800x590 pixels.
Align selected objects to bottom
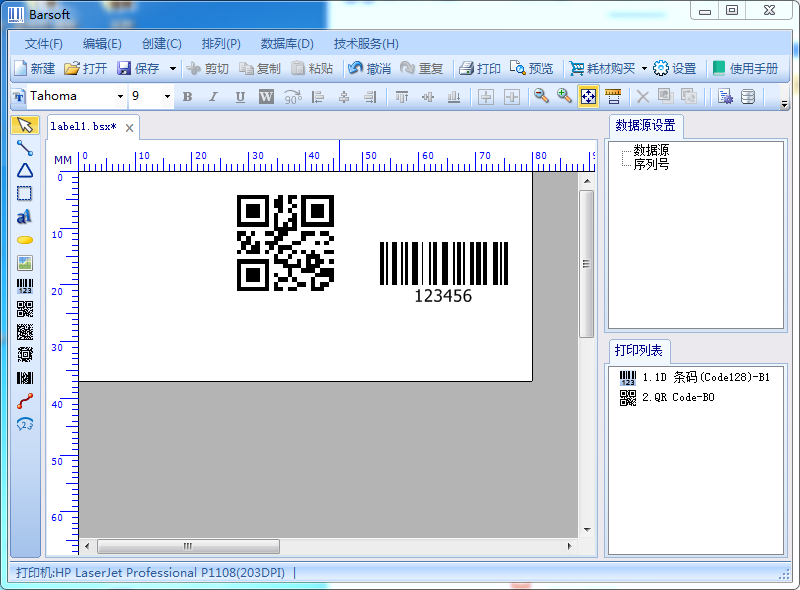[454, 96]
